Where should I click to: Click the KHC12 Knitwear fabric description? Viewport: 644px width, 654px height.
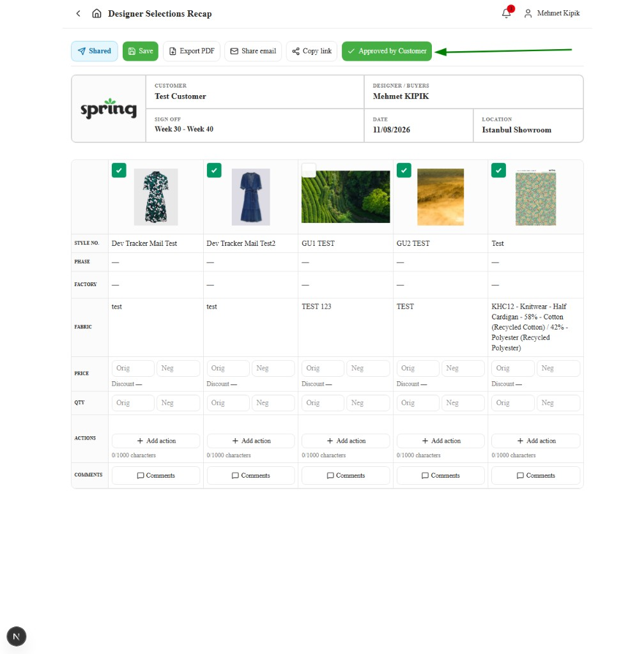click(x=530, y=327)
